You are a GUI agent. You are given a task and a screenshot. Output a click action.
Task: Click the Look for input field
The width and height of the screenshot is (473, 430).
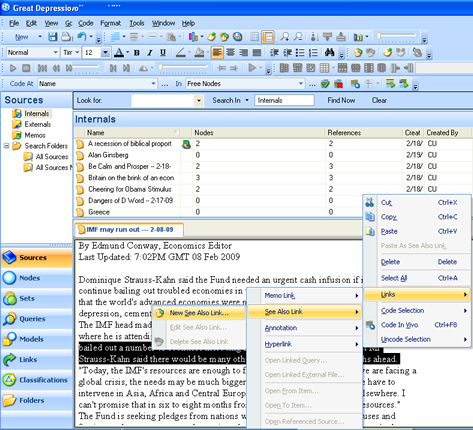[163, 100]
